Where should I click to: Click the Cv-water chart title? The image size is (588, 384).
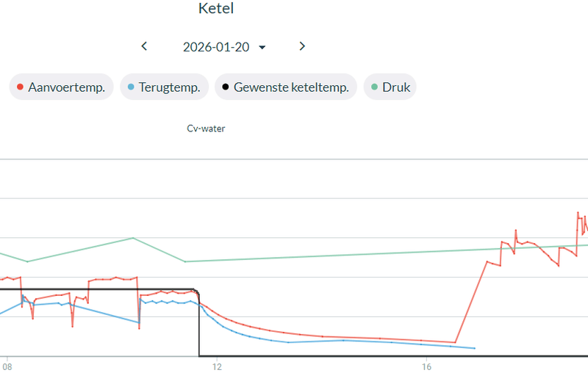[x=206, y=128]
